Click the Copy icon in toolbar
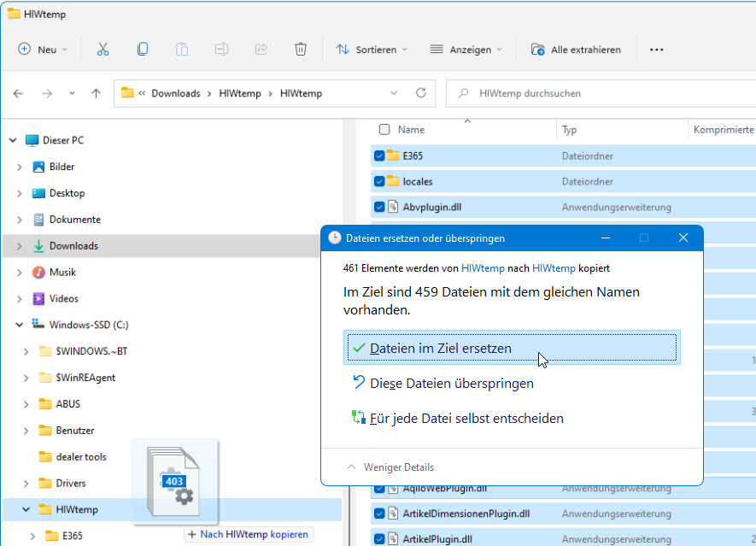 coord(143,50)
